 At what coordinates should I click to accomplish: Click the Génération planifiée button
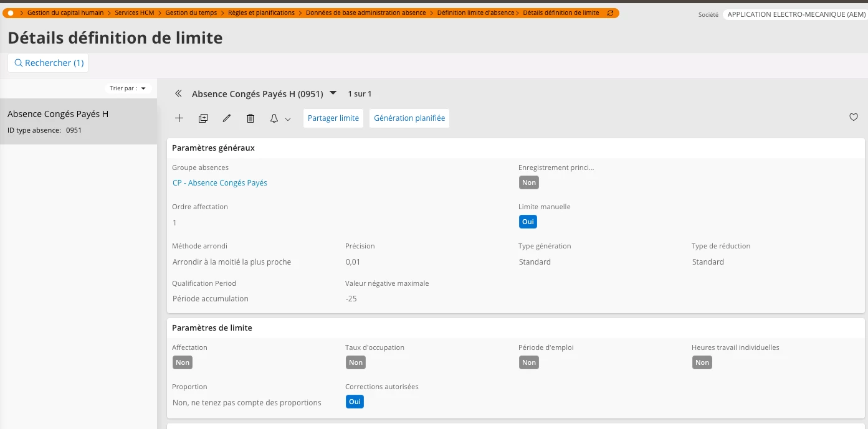(x=409, y=118)
